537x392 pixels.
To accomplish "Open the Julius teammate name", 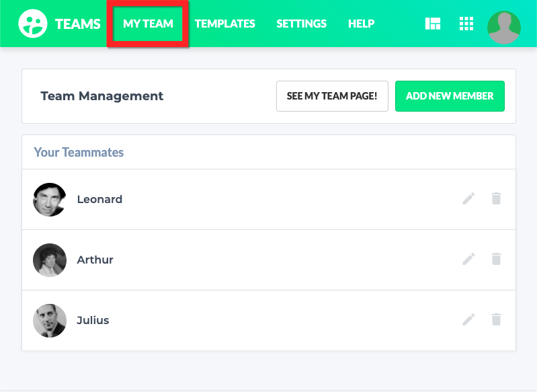I will coord(93,320).
